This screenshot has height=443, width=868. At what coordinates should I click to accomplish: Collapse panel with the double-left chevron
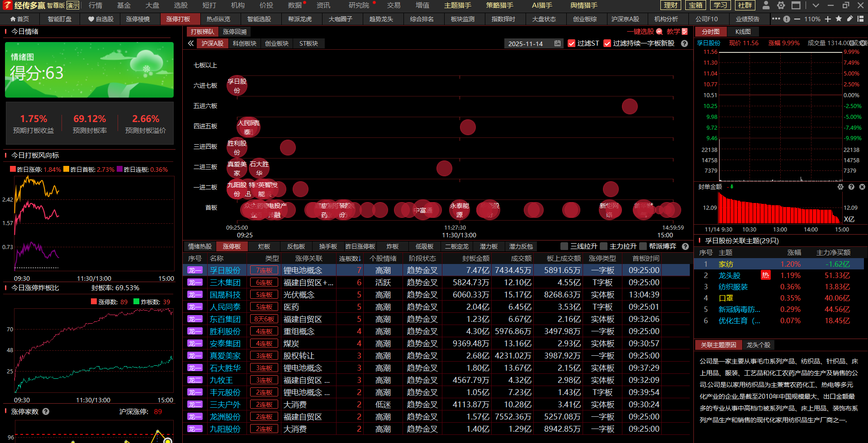(x=191, y=43)
